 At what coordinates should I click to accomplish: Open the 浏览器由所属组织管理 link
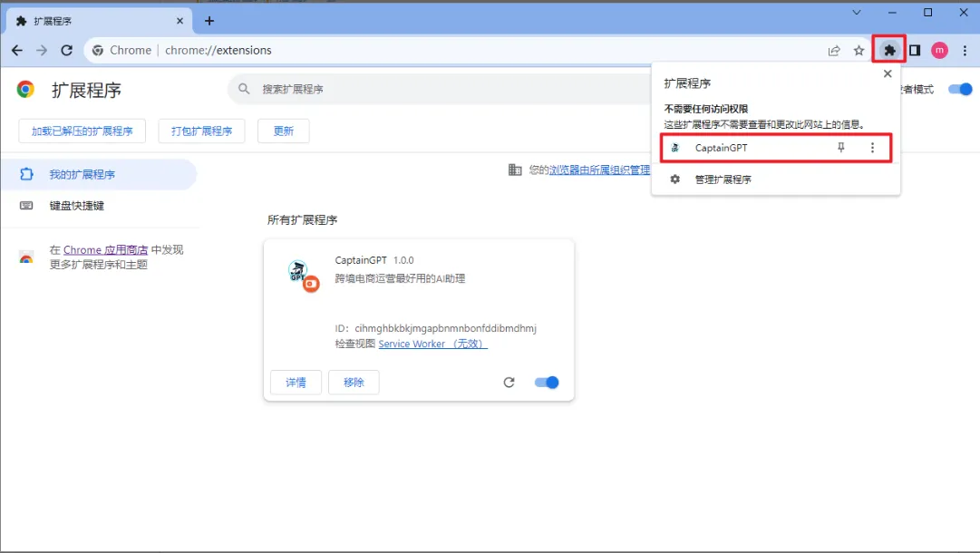[x=599, y=170]
